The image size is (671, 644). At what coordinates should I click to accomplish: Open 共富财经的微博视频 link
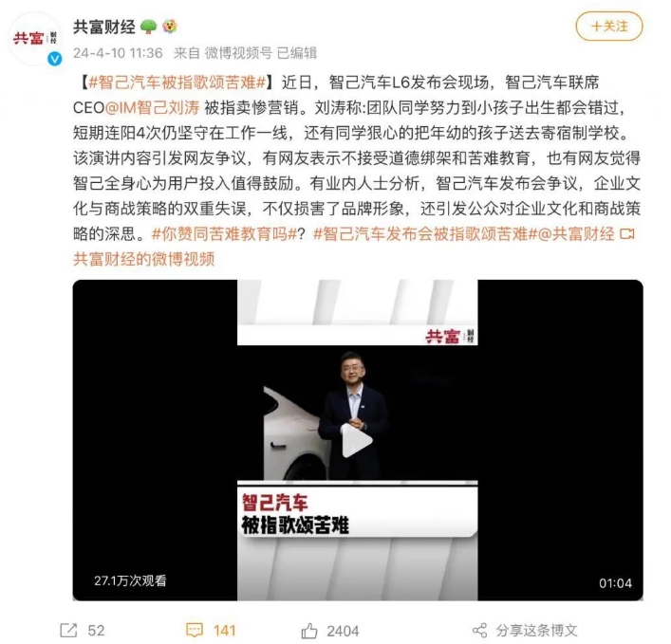coord(144,259)
